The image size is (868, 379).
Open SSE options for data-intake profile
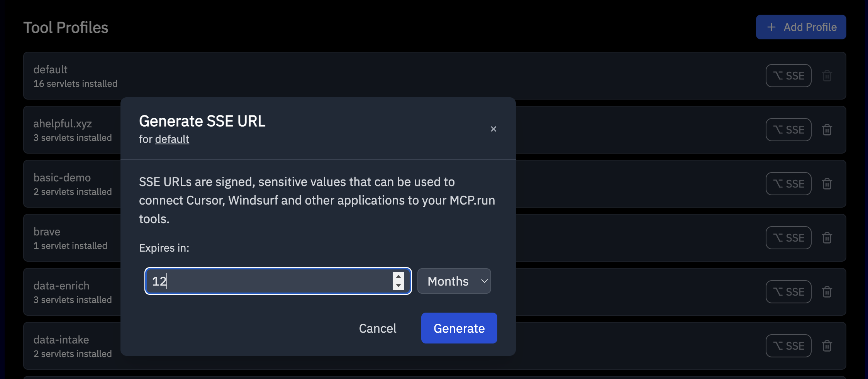(788, 346)
